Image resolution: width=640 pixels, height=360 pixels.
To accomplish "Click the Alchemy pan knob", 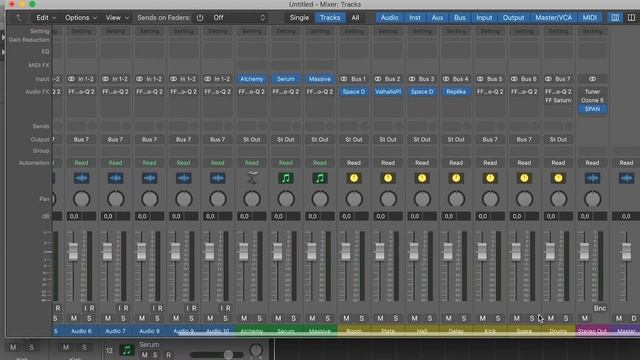I will (x=252, y=199).
